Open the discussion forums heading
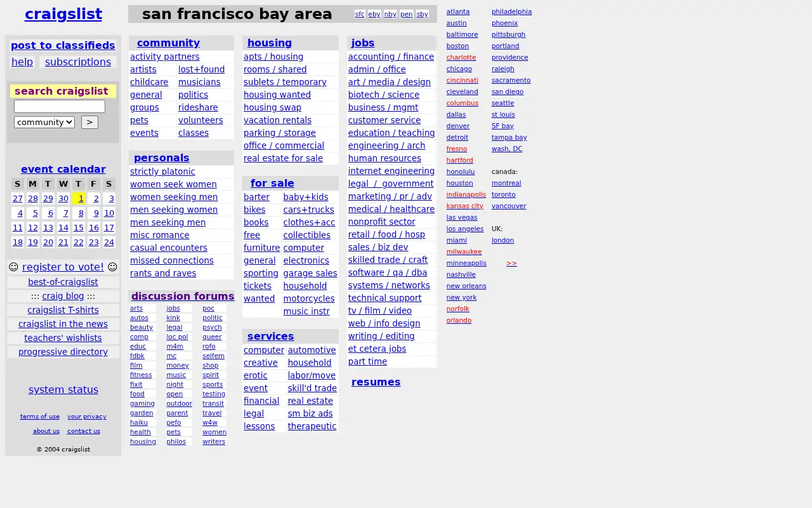Viewport: 812px width, 508px height. point(183,296)
